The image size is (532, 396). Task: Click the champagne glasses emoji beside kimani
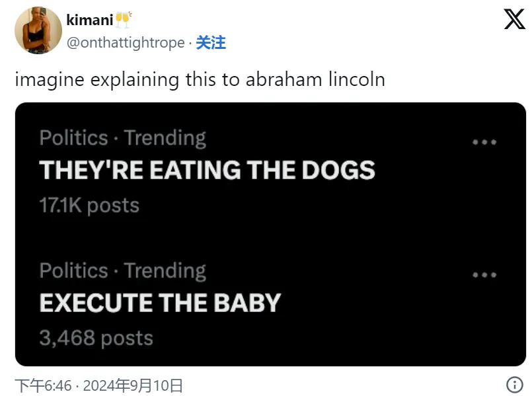pos(123,20)
